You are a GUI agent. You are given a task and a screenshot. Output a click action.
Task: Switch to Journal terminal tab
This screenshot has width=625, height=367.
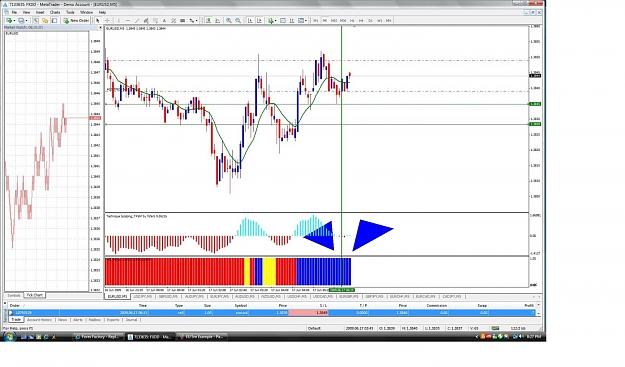(x=131, y=320)
